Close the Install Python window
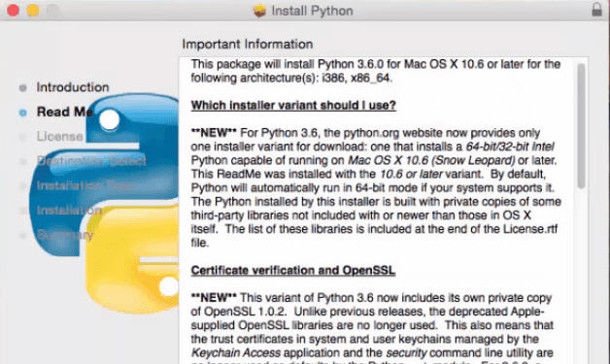Image resolution: width=610 pixels, height=364 pixels. (13, 11)
